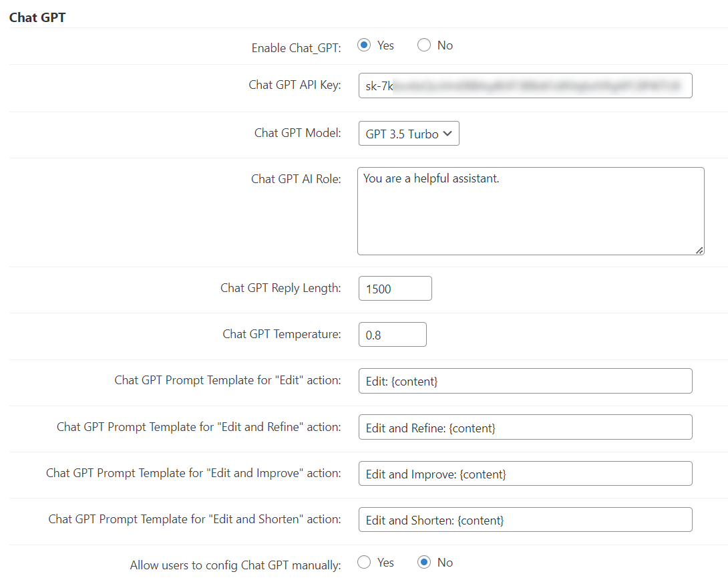Image resolution: width=728 pixels, height=588 pixels.
Task: Open the Chat GPT Model dropdown
Action: coord(409,134)
